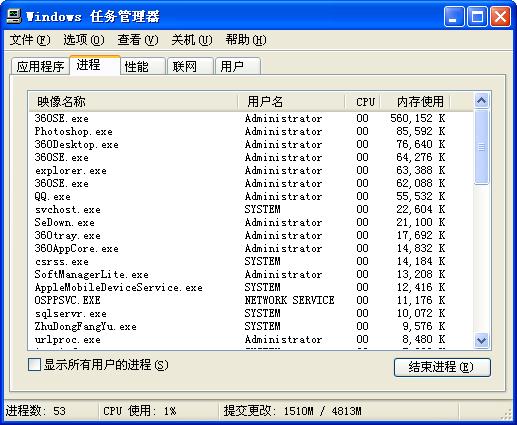
Task: Select the sqlservr.exe process
Action: [251, 313]
